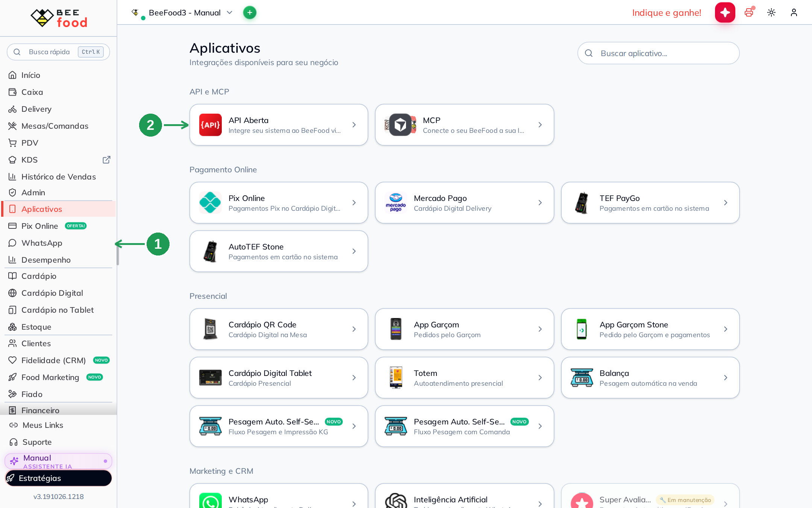Click the Buscar aplicativo search field

[x=658, y=53]
